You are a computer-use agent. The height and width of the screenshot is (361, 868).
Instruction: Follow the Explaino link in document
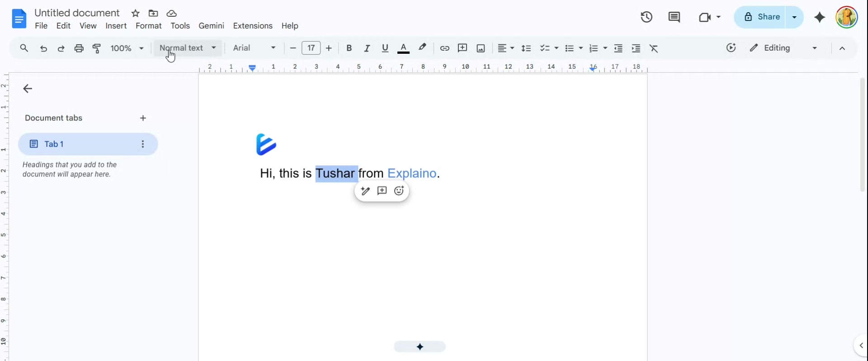pos(412,173)
